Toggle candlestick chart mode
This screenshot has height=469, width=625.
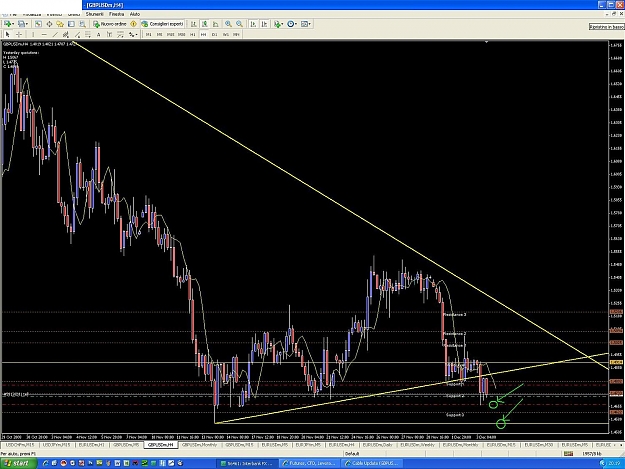204,24
